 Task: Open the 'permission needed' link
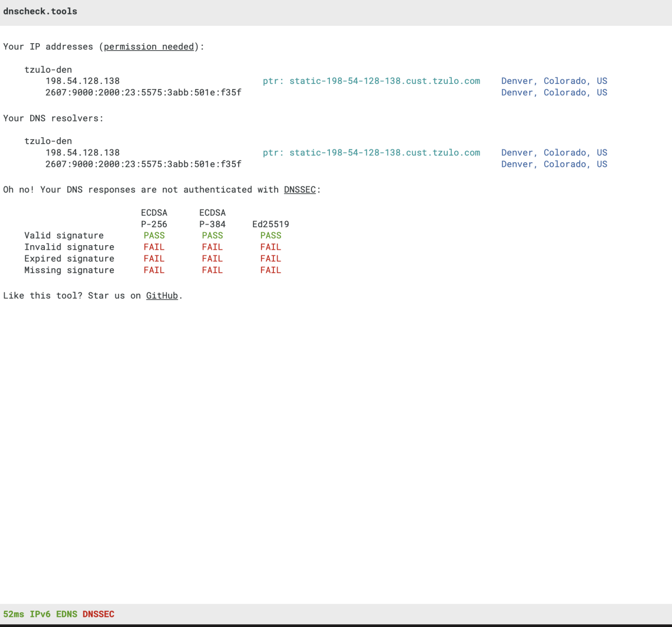click(x=149, y=46)
